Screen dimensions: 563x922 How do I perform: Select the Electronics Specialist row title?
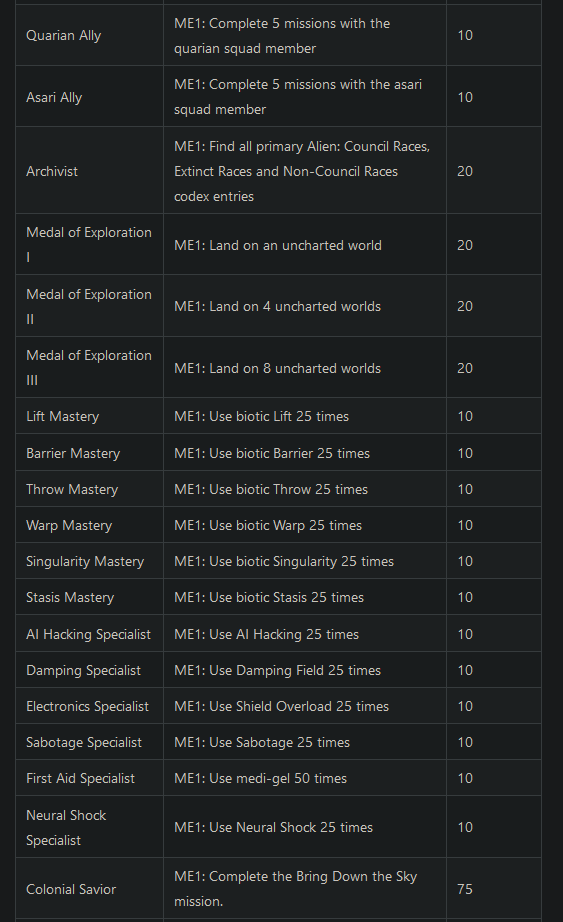[x=88, y=706]
